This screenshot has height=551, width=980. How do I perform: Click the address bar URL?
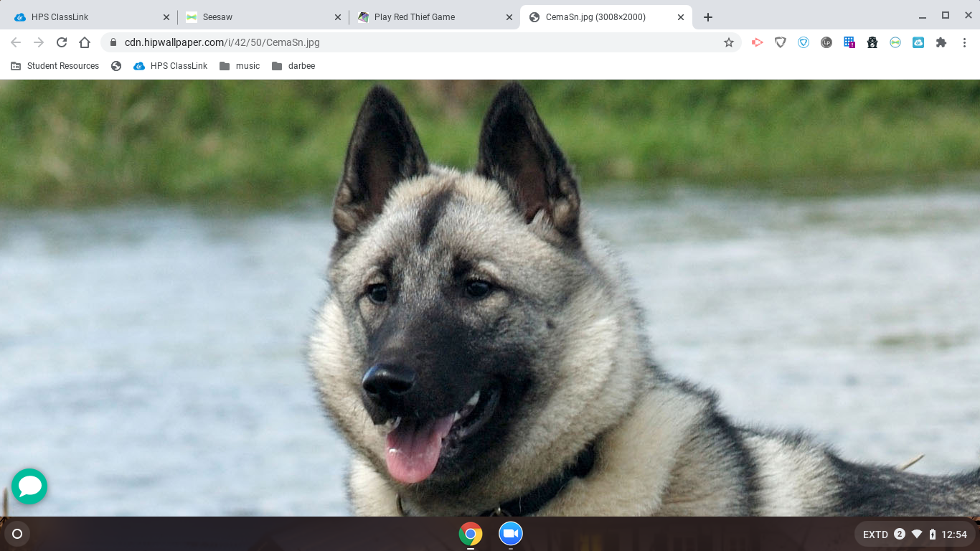222,42
